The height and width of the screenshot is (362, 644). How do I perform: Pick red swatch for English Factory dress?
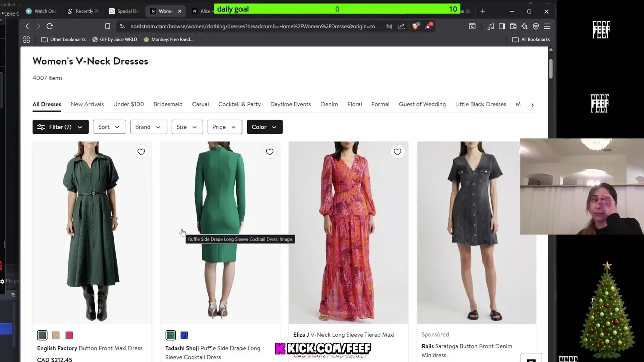point(69,335)
